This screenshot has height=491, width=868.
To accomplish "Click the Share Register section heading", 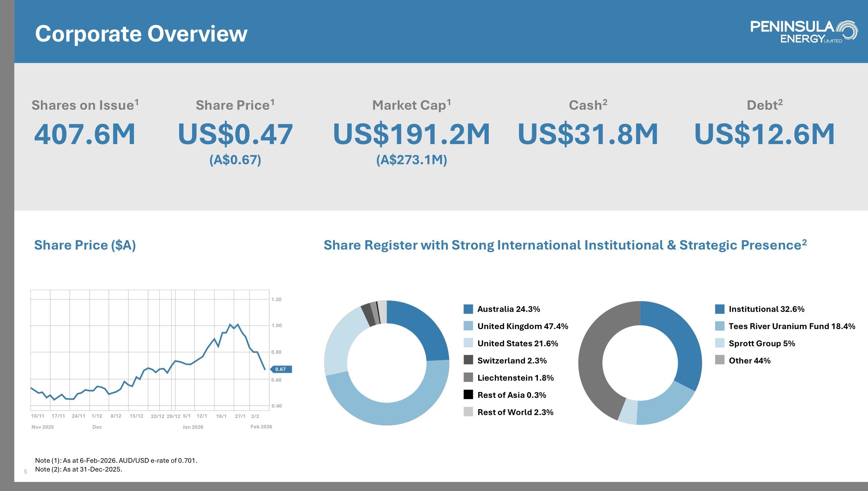I will 565,245.
